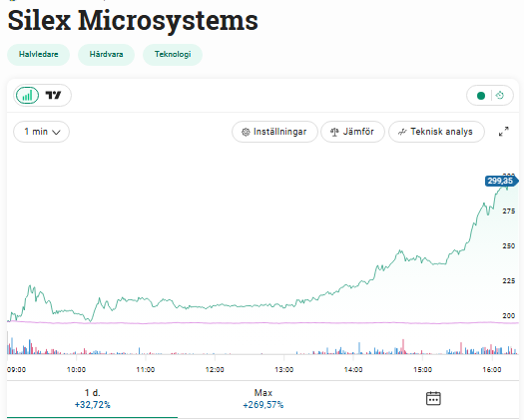Click the 14:00 time axis label
Image resolution: width=524 pixels, height=420 pixels.
coord(353,370)
